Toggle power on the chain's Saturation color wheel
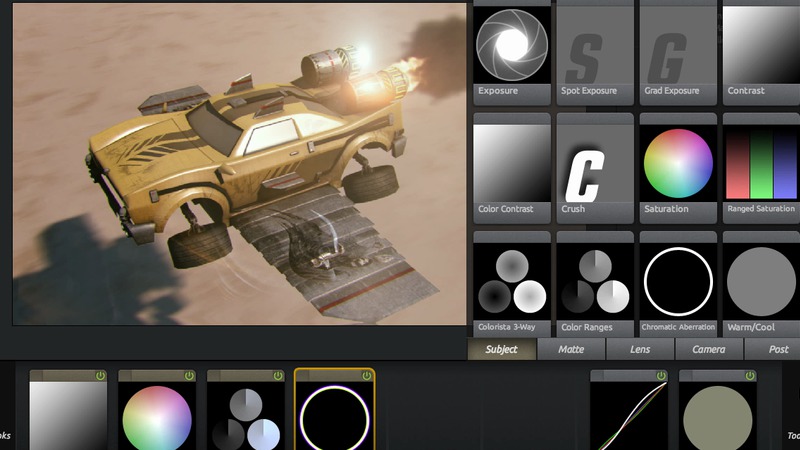 (x=189, y=376)
